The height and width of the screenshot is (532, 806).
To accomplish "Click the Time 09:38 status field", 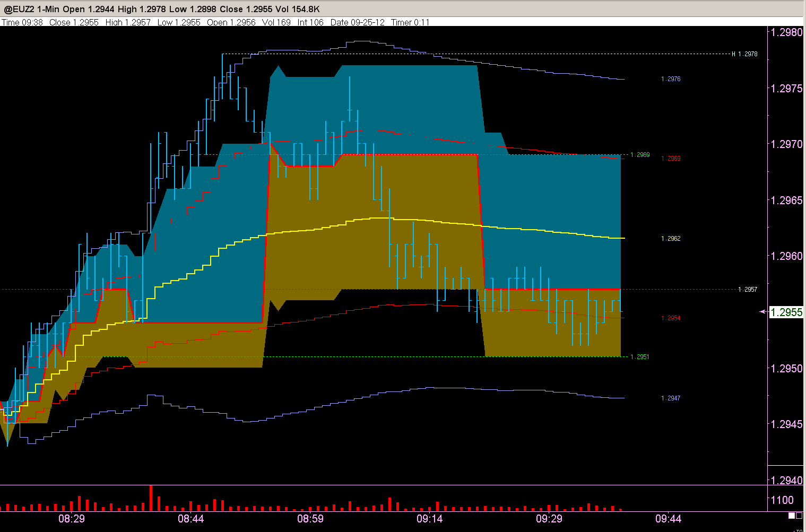I will [x=22, y=22].
